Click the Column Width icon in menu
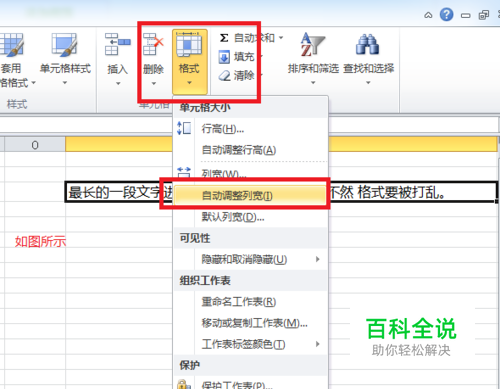 (x=184, y=172)
